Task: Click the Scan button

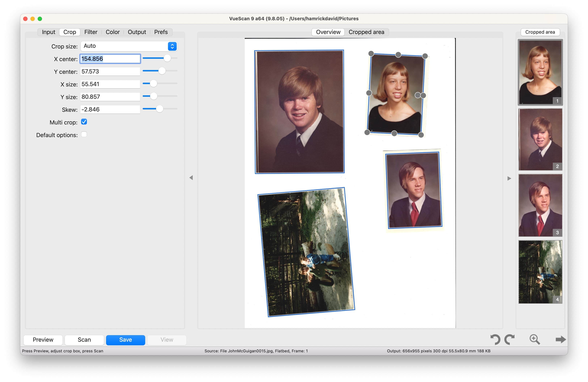Action: tap(84, 339)
